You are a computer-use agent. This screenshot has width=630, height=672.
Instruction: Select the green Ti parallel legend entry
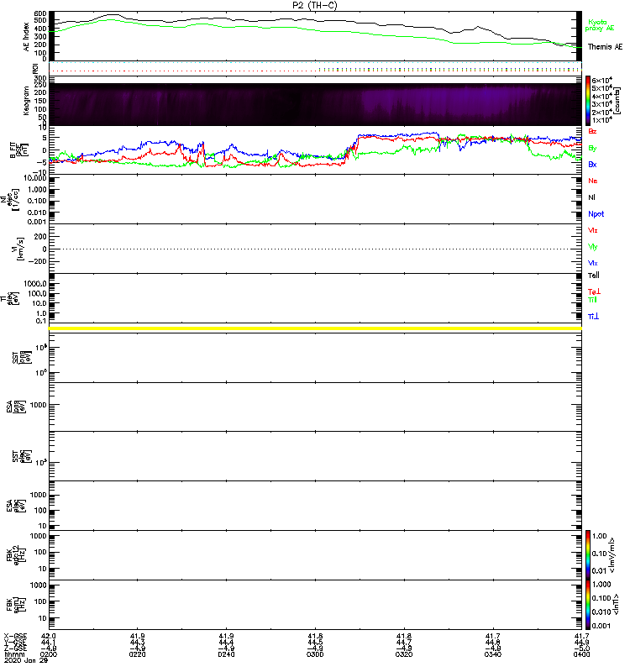(x=592, y=300)
